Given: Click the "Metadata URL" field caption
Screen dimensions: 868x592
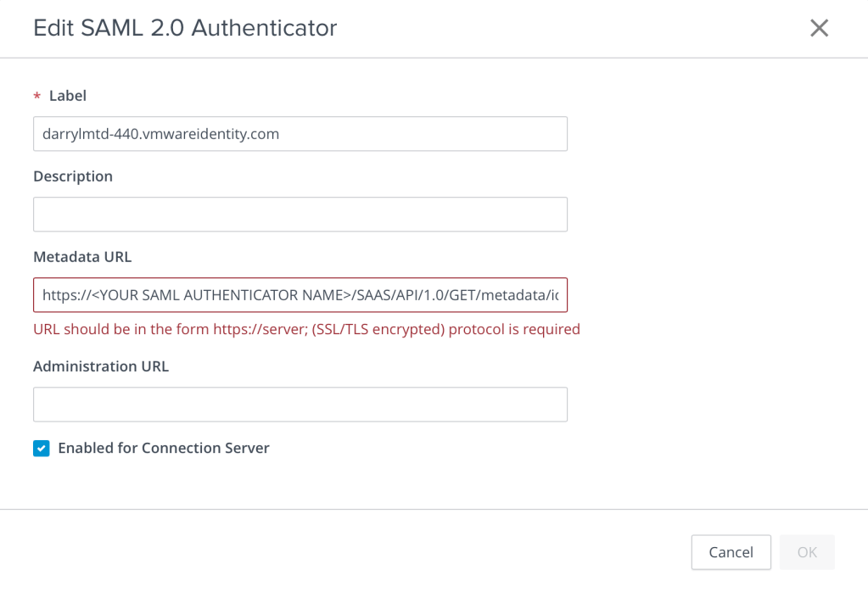Looking at the screenshot, I should (82, 256).
